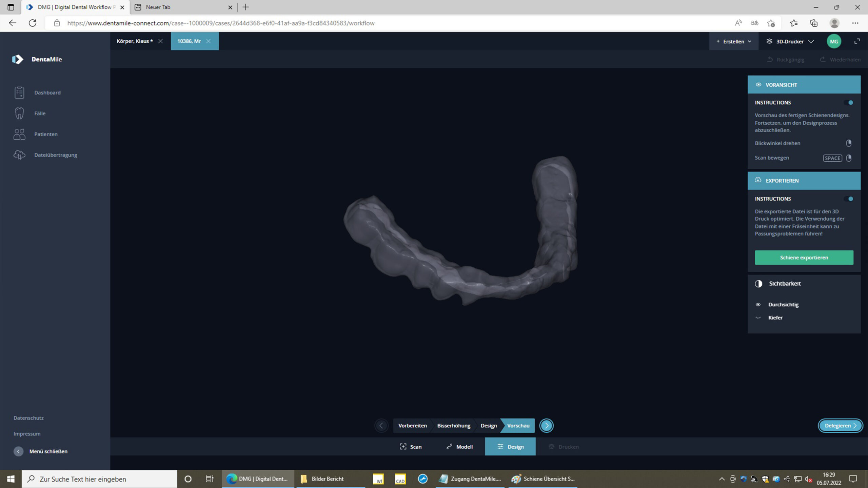The image size is (868, 488).
Task: Open the Erstellen dropdown
Action: (x=734, y=41)
